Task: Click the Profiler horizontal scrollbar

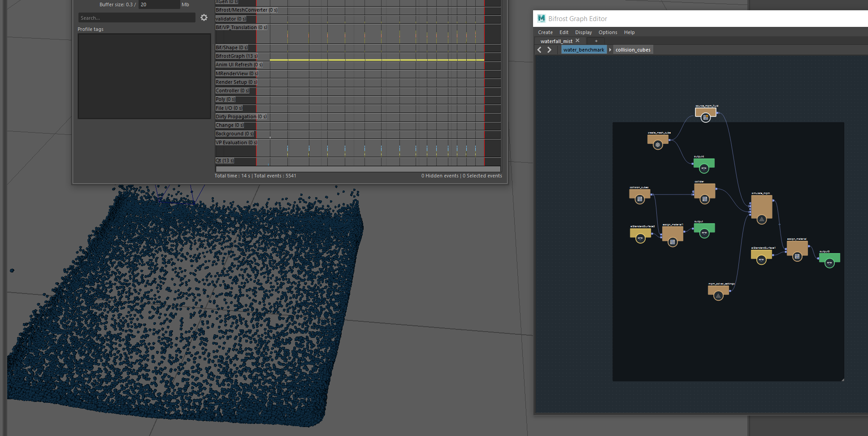Action: (x=358, y=169)
